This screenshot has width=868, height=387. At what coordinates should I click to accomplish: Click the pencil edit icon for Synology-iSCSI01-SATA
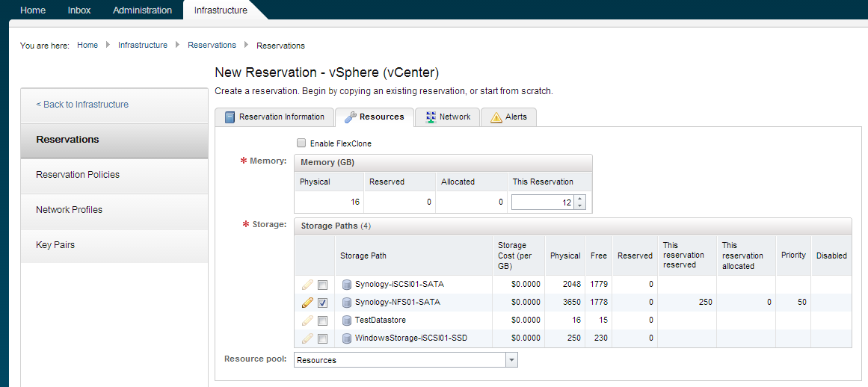click(x=307, y=285)
